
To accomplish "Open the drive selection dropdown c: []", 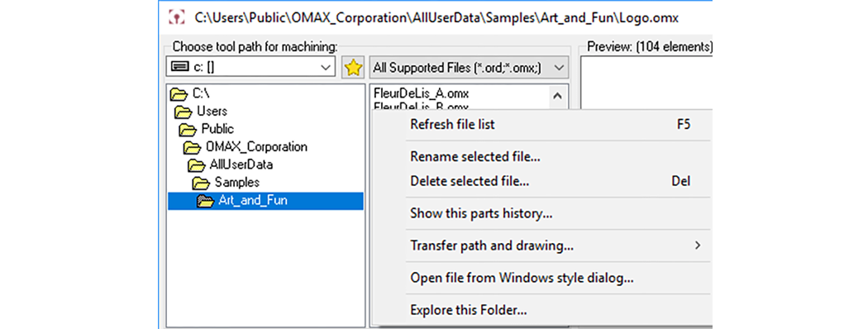I will (250, 68).
